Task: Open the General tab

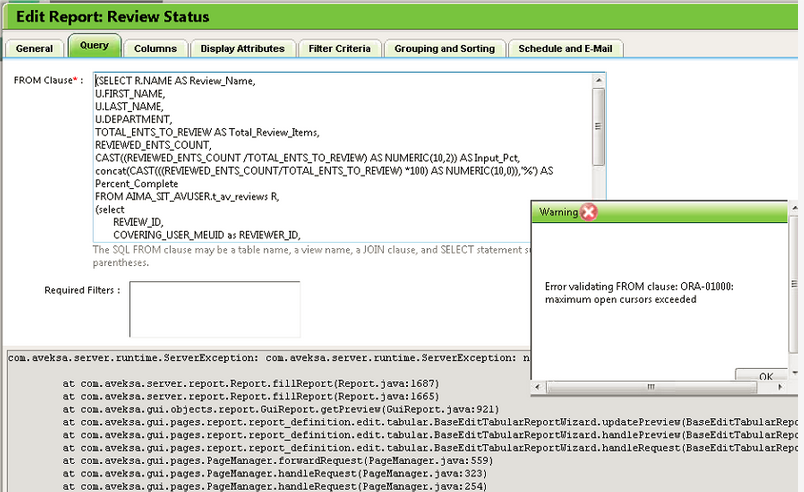Action: pyautogui.click(x=35, y=48)
